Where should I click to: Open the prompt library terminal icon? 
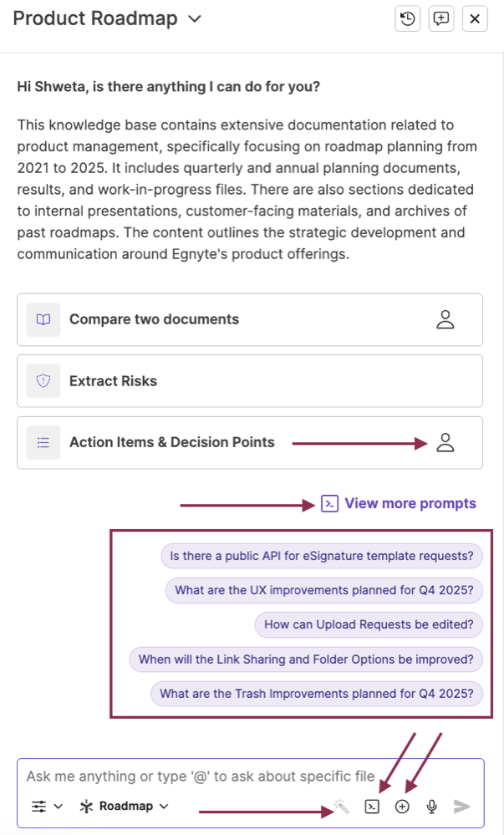[x=372, y=806]
